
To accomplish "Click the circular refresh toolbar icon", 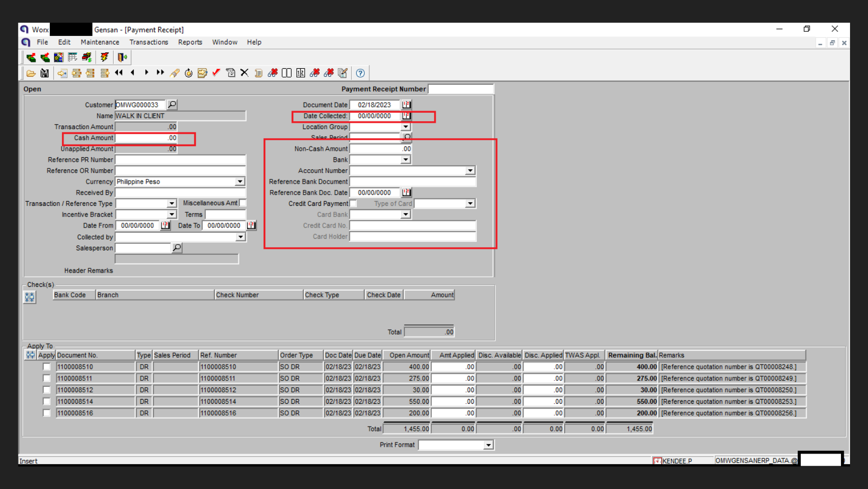I will point(188,73).
